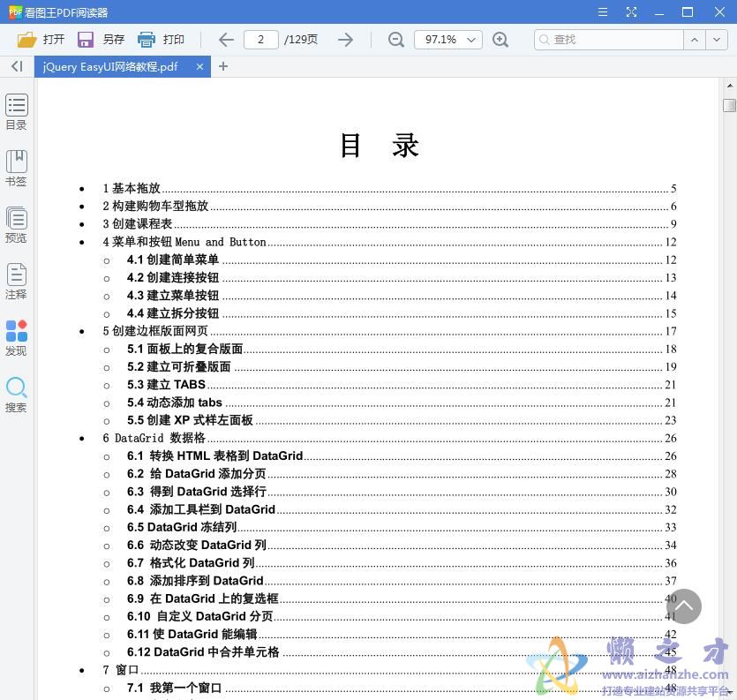The image size is (737, 700).
Task: Select the 预览 preview panel icon
Action: point(16,223)
